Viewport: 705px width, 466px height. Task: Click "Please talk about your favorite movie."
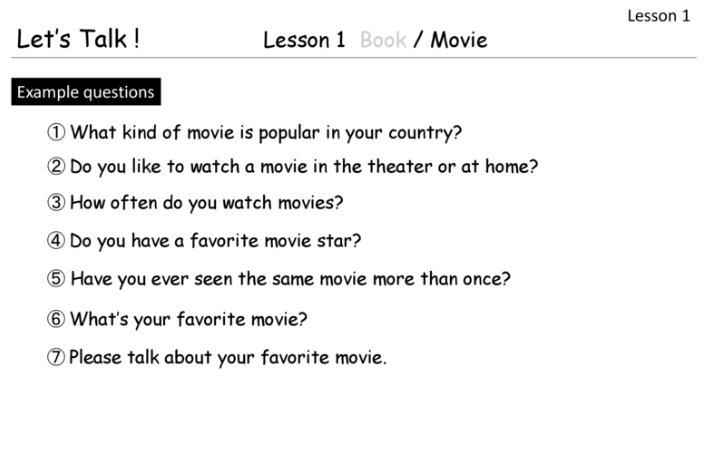coord(227,357)
